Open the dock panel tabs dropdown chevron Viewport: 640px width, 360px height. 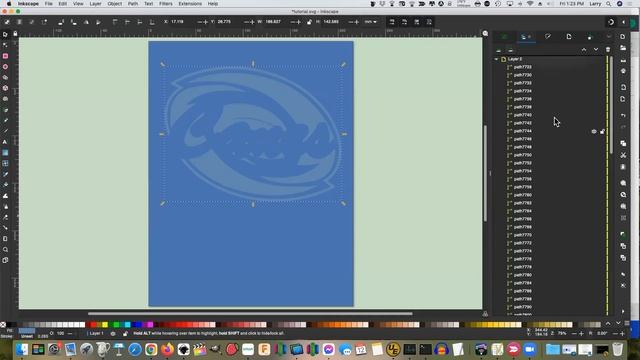pyautogui.click(x=609, y=37)
